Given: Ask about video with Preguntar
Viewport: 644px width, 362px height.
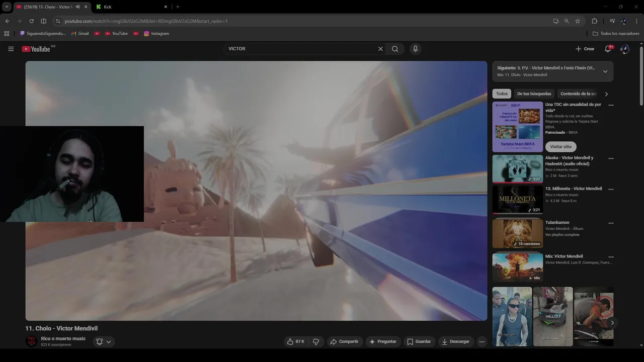Looking at the screenshot, I should 383,341.
